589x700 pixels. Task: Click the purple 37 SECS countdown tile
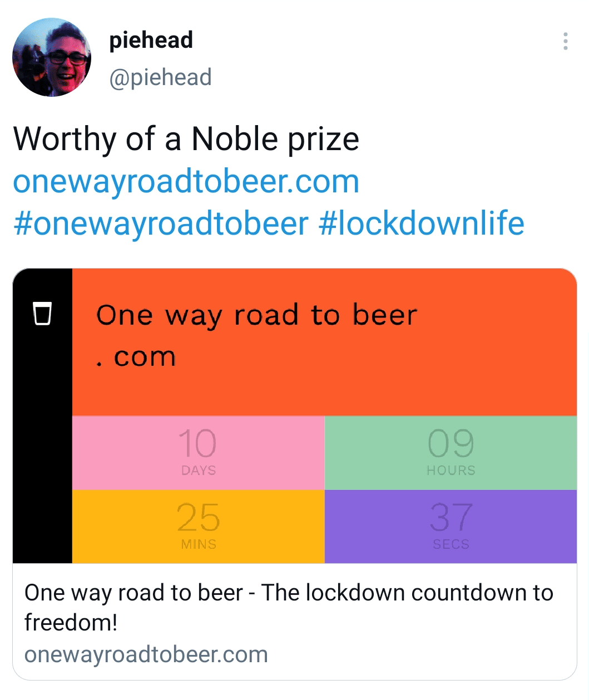click(x=451, y=526)
